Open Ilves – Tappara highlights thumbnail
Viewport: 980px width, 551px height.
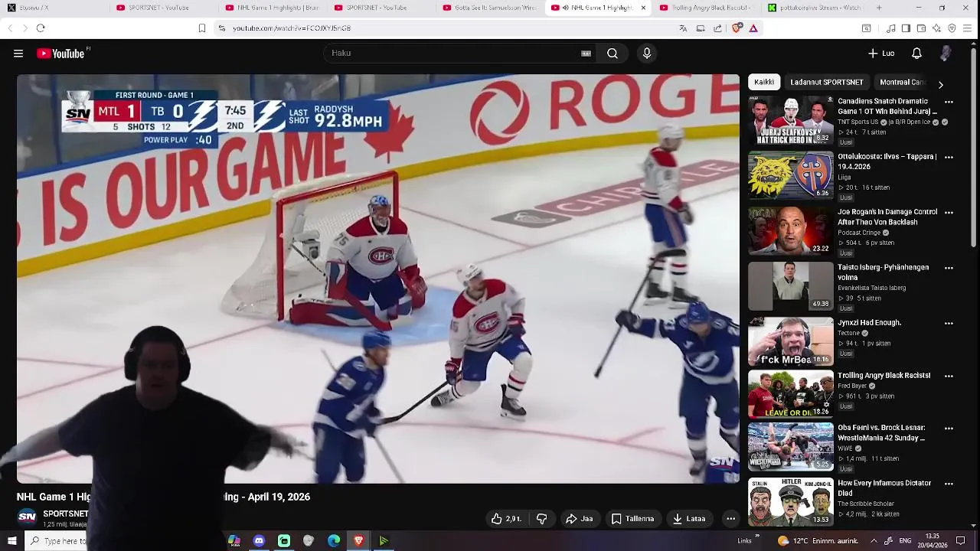tap(790, 175)
